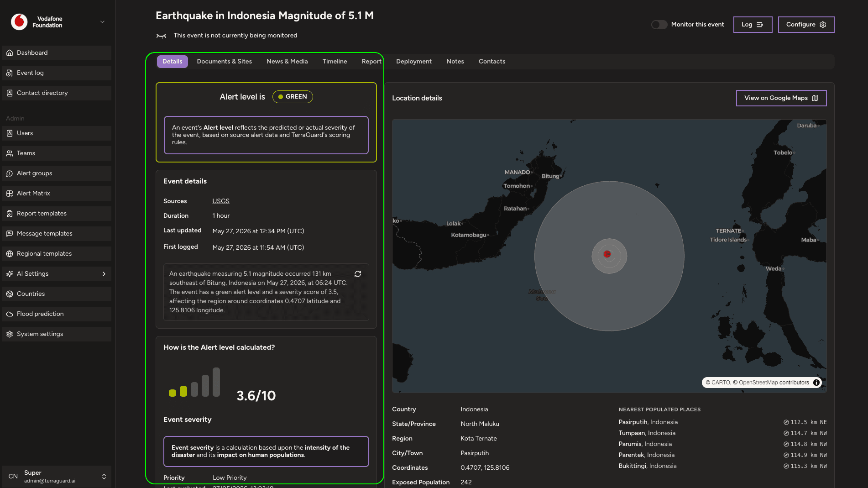Click the Alert level explanation box
The image size is (868, 488).
266,135
